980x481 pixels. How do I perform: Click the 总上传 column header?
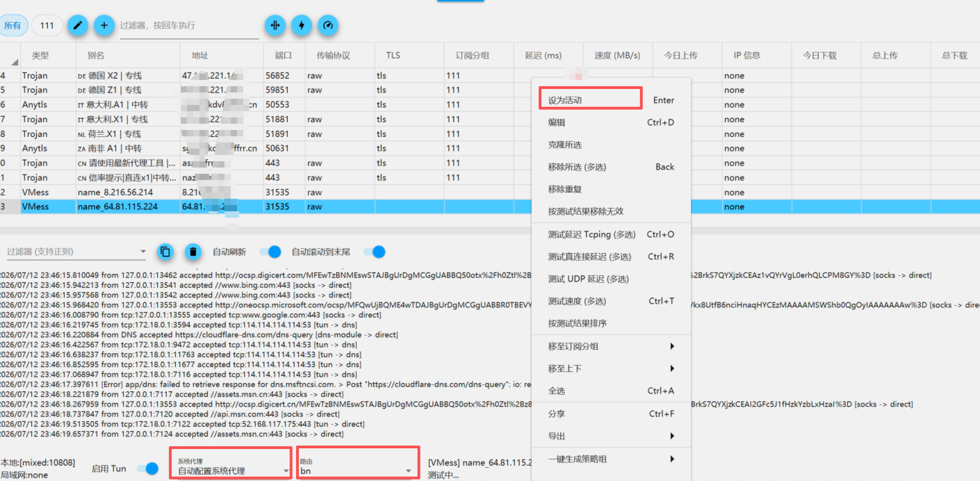[896, 56]
